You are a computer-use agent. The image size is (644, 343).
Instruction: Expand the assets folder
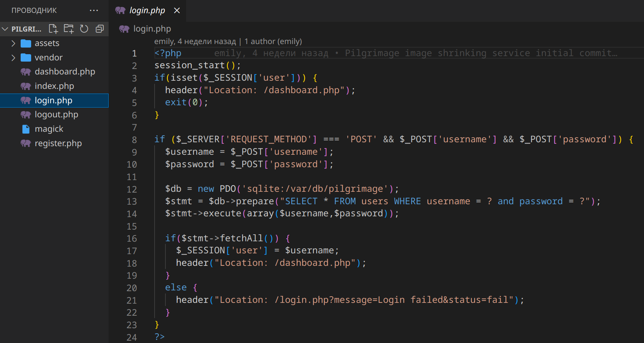13,43
